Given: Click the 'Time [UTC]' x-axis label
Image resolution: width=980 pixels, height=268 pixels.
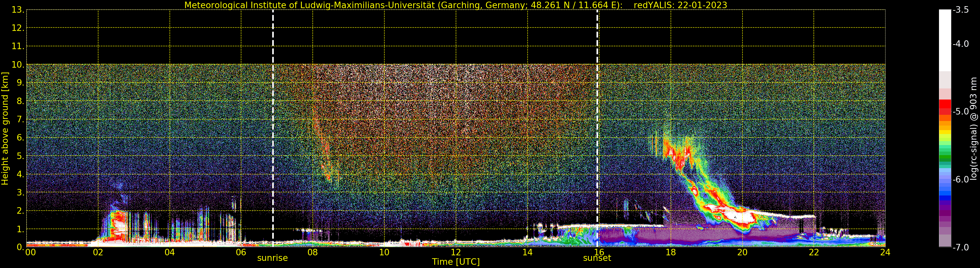Looking at the screenshot, I should [x=456, y=262].
